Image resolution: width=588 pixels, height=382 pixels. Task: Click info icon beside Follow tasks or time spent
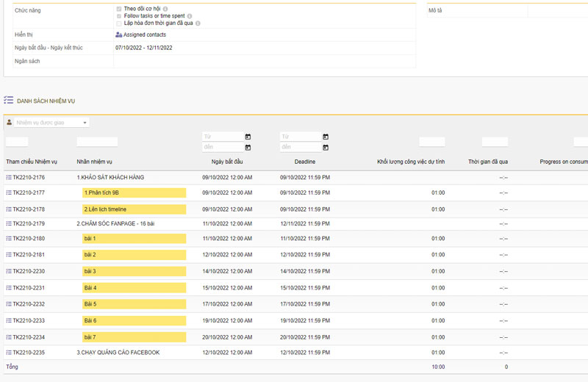190,15
